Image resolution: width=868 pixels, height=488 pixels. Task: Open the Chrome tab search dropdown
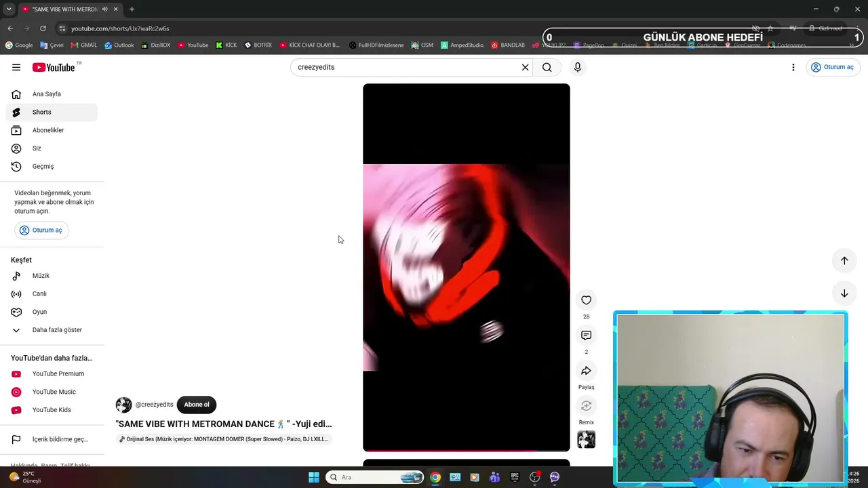click(9, 9)
